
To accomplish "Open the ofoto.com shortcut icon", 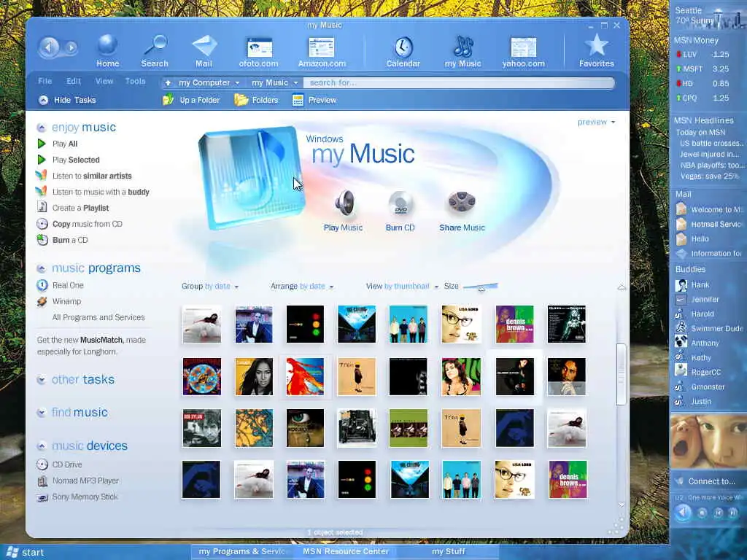I will (x=259, y=47).
